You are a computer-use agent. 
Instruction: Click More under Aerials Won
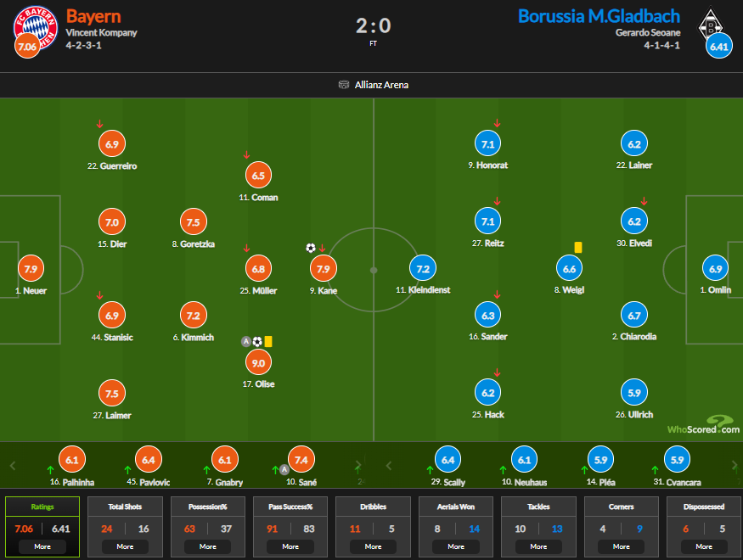click(x=456, y=546)
